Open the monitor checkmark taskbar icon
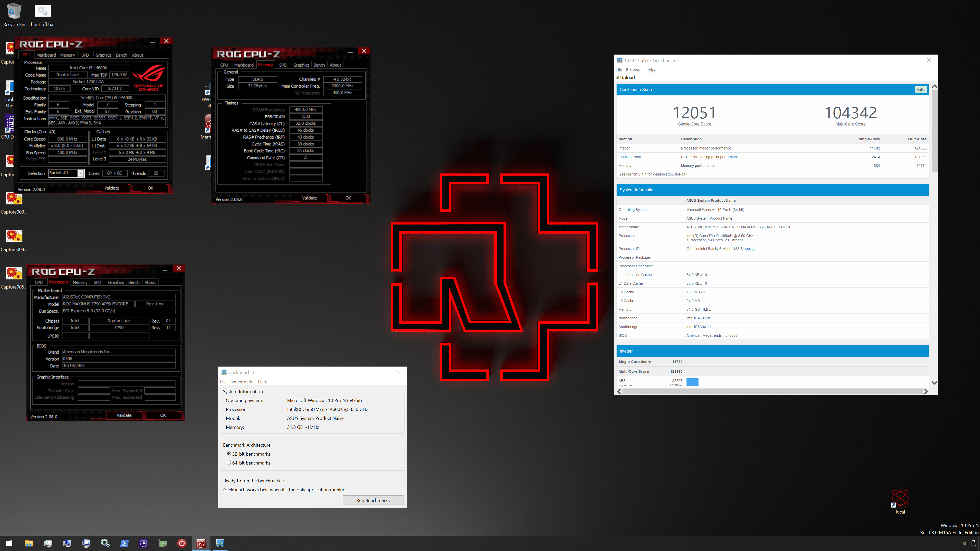The width and height of the screenshot is (980, 551). point(67,543)
